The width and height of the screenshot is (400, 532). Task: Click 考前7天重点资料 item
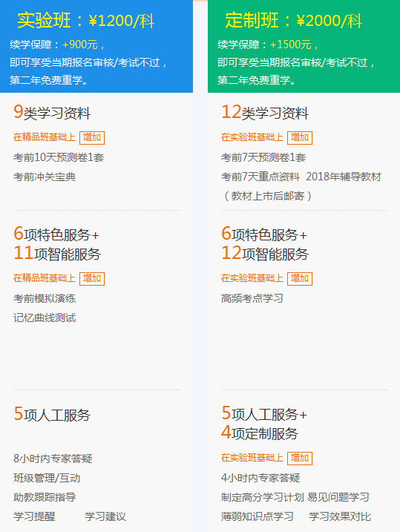coord(260,177)
